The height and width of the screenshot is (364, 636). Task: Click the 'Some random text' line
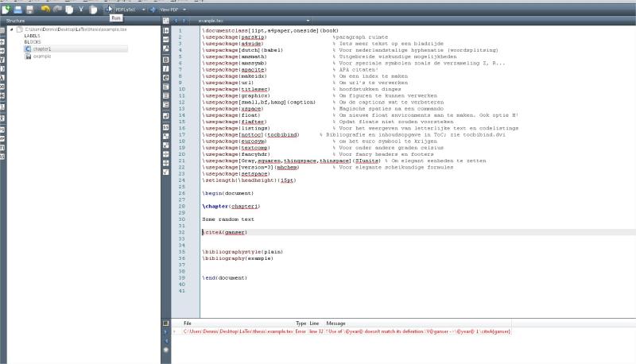coord(228,219)
